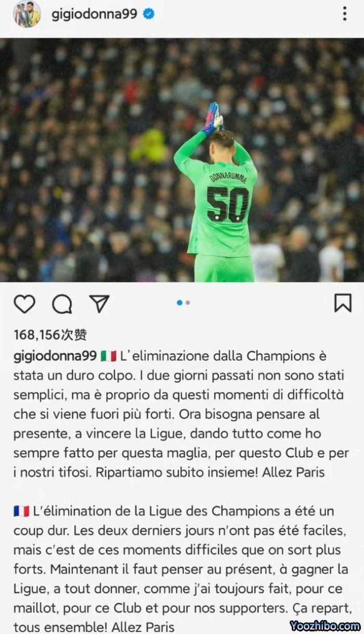Switch to second carousel page dot
364x634 pixels.
pyautogui.click(x=188, y=303)
